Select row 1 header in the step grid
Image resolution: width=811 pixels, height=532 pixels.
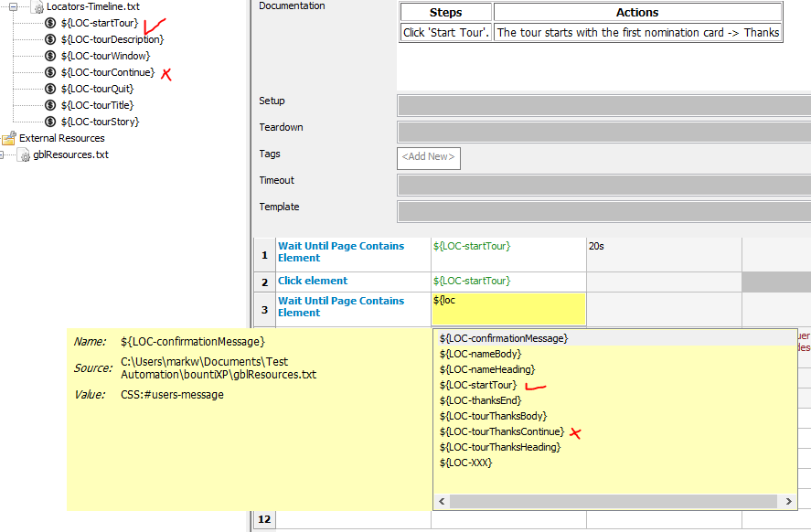(x=265, y=255)
